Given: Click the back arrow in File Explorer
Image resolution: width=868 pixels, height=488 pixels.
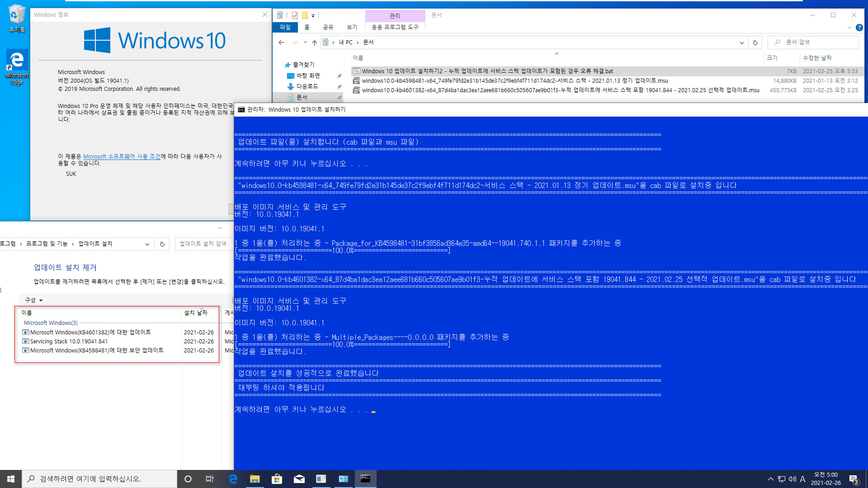Looking at the screenshot, I should coord(281,42).
